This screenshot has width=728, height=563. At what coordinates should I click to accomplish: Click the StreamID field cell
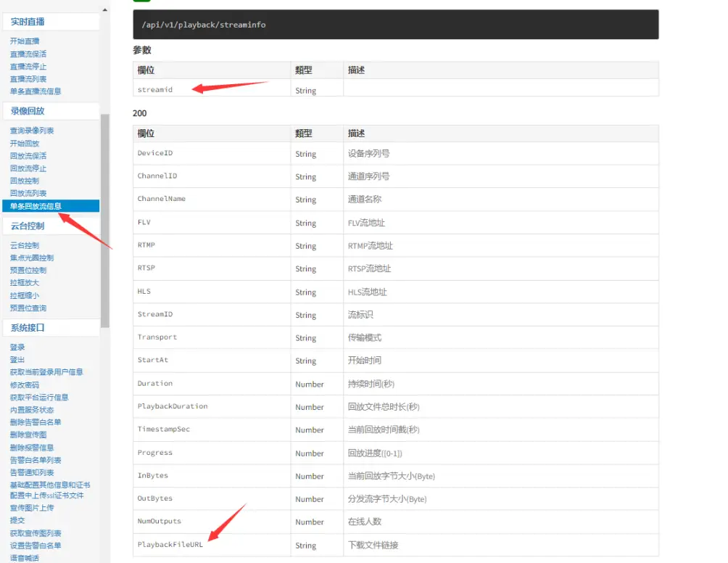(x=212, y=314)
